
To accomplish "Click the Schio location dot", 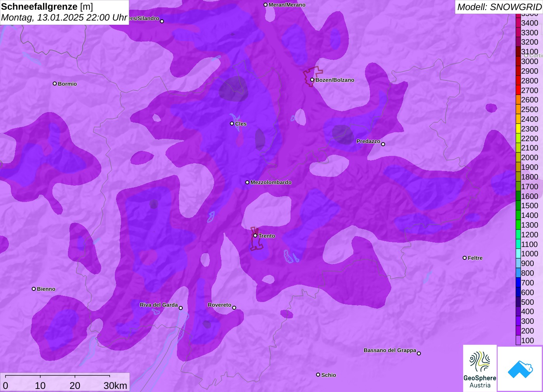I will point(318,375).
